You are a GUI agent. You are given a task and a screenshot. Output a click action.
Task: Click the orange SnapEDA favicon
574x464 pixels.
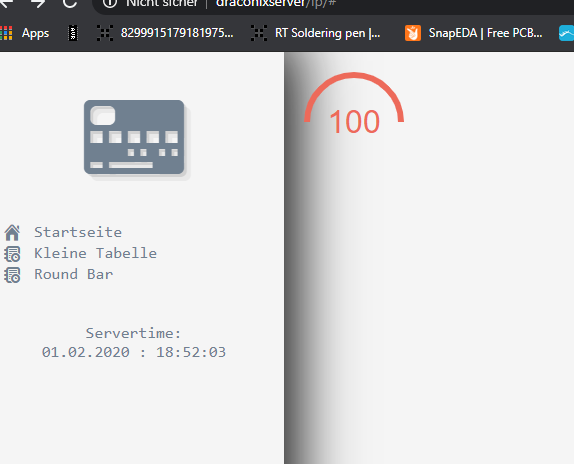click(x=413, y=33)
